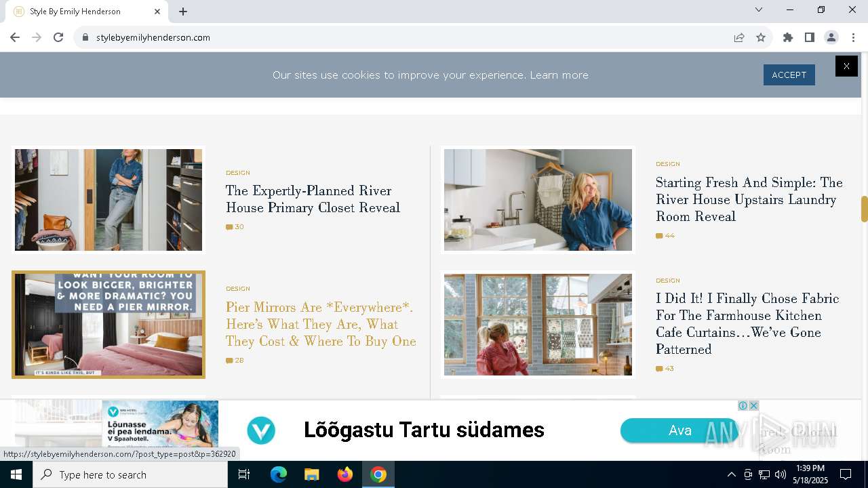Go back to the previous page
This screenshot has width=868, height=488.
15,37
